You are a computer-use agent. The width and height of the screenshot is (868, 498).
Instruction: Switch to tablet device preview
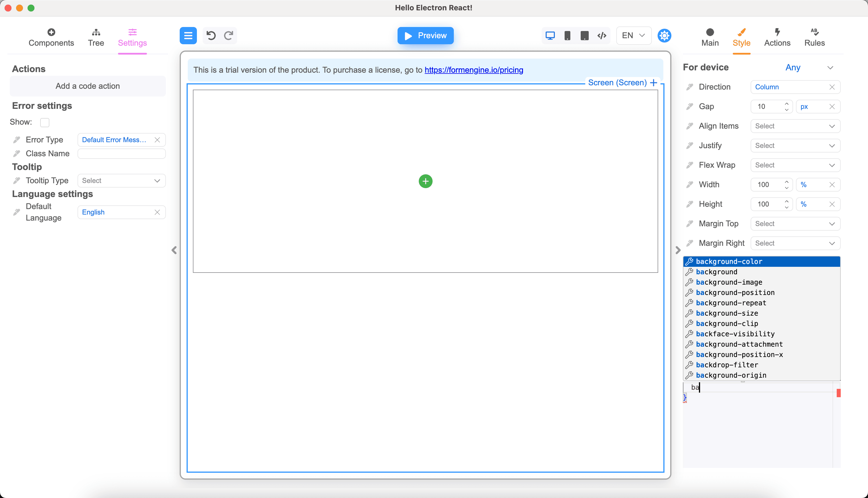584,35
